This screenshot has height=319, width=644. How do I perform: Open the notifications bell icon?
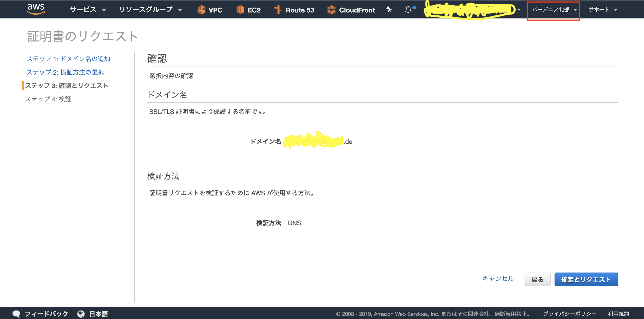[408, 10]
